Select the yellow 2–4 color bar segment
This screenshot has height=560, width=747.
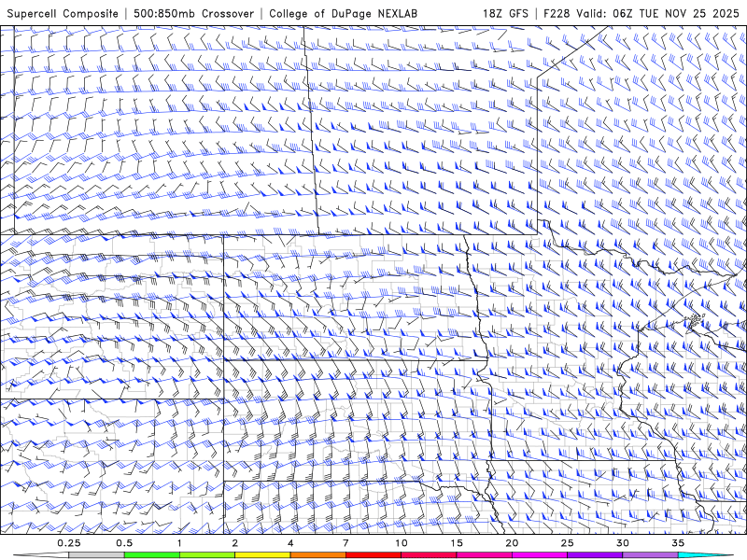262,555
